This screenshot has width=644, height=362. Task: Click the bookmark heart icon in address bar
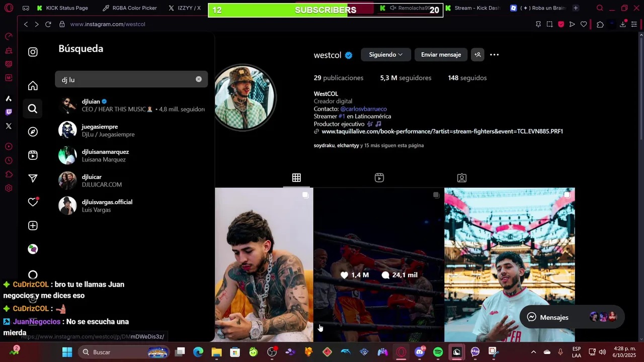tap(584, 24)
